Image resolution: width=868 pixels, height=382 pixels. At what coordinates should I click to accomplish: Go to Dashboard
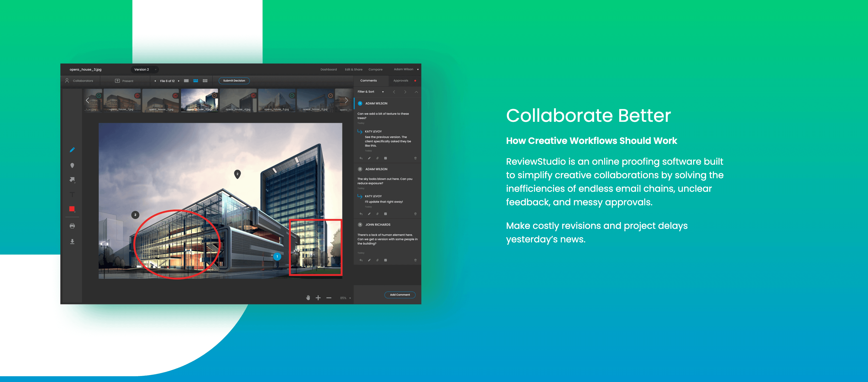(329, 69)
